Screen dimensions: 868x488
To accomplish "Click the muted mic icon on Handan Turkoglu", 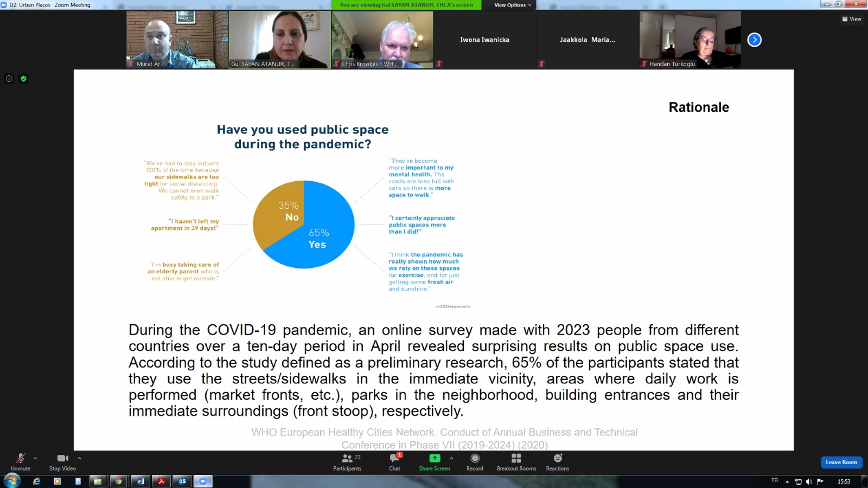I will (x=644, y=63).
